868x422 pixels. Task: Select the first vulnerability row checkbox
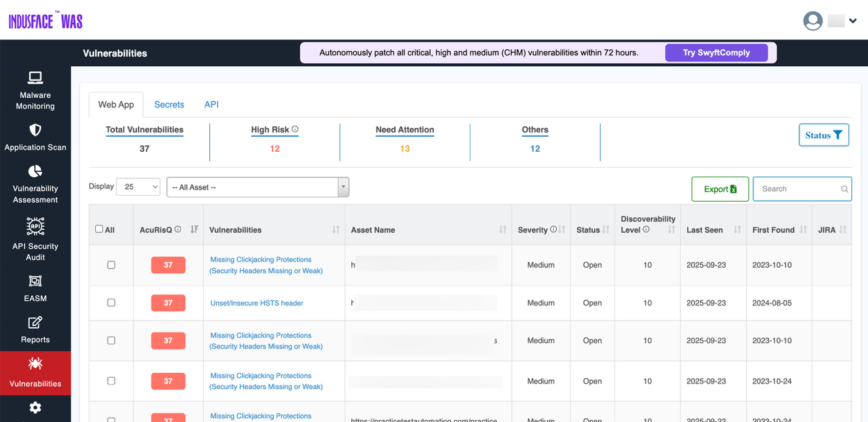click(x=112, y=265)
